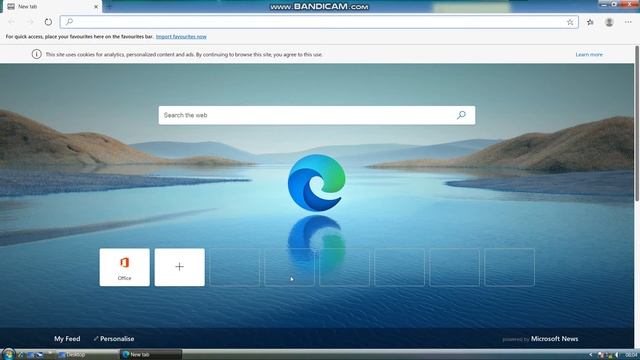Click Microsoft News label
This screenshot has width=640, height=360.
(554, 339)
